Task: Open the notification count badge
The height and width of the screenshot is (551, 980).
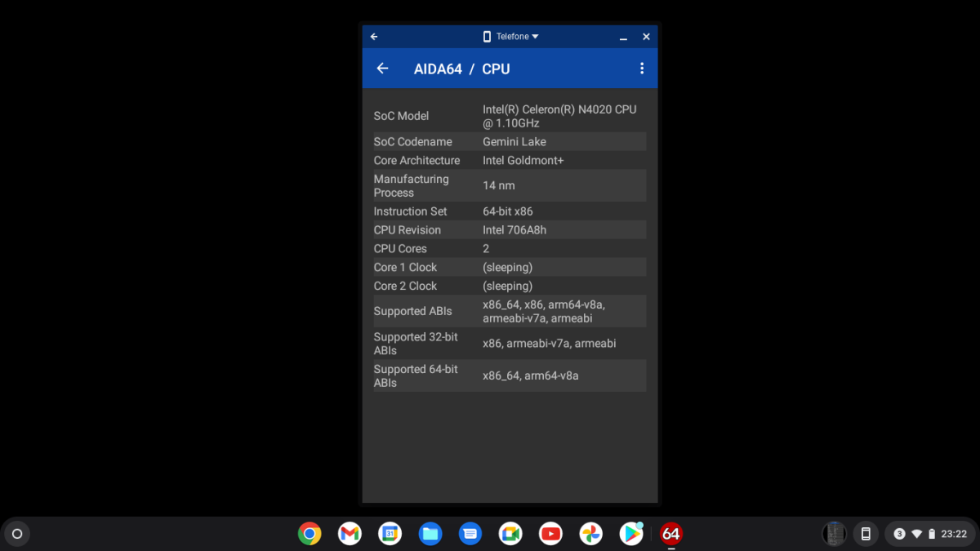Action: pos(899,534)
